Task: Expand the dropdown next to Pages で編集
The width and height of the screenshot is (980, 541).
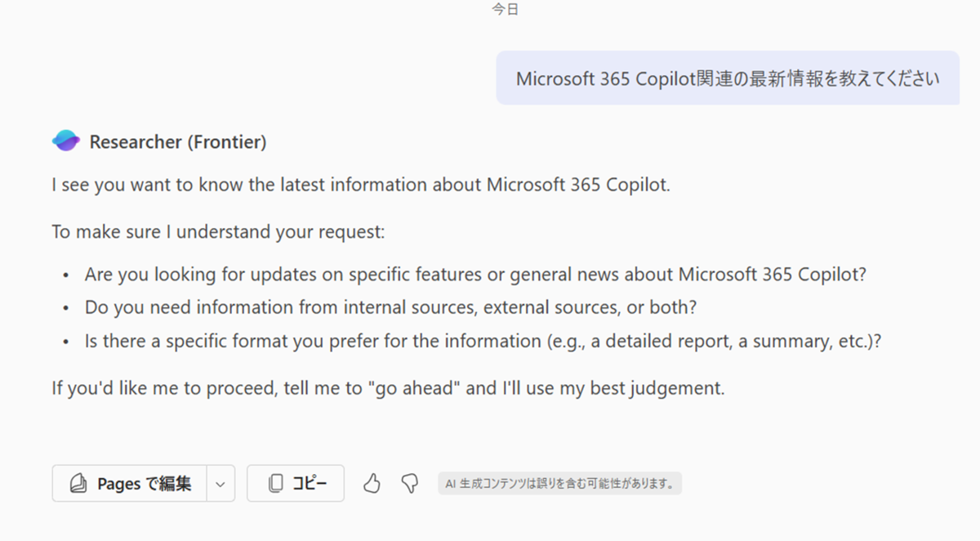Action: click(220, 484)
